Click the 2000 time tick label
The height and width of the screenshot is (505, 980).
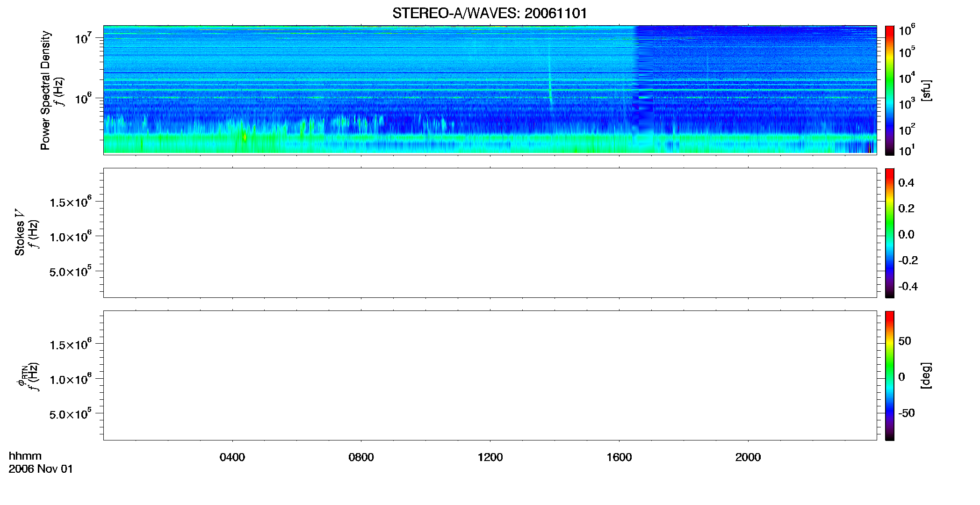pos(748,457)
